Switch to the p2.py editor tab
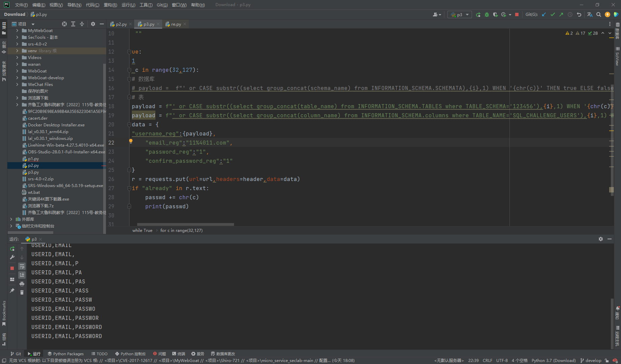Viewport: 621px width, 364px height. coord(121,24)
